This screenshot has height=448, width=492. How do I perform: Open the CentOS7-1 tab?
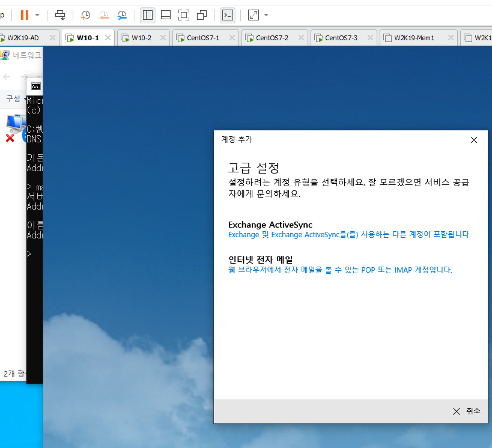pos(202,38)
